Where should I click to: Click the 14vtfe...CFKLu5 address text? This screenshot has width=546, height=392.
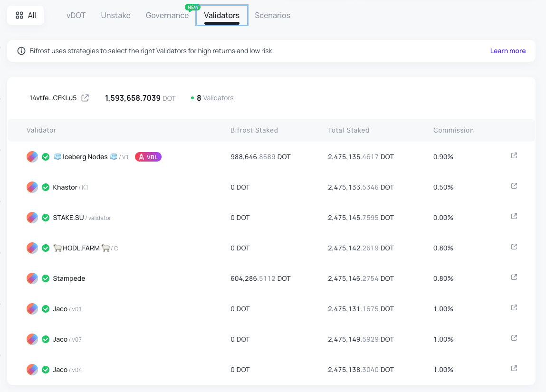tap(53, 98)
